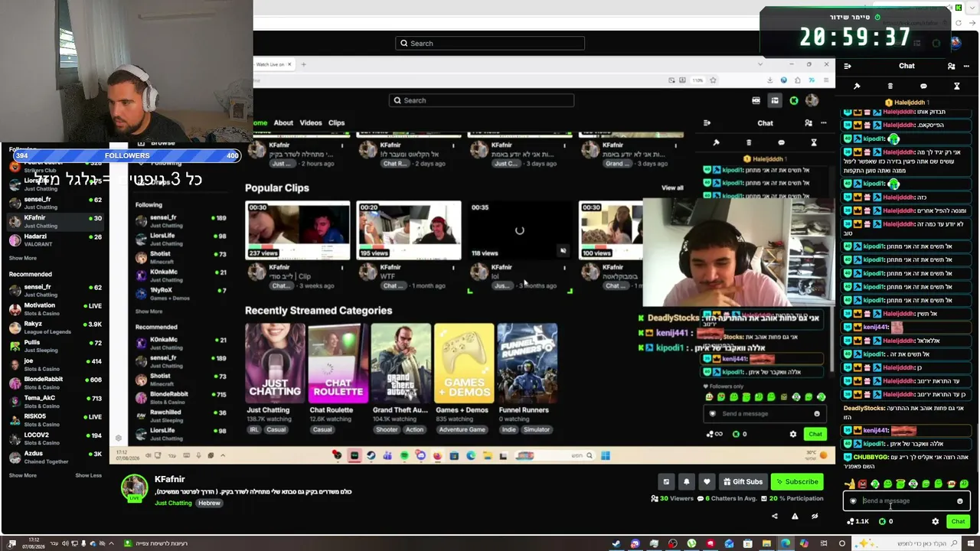The width and height of the screenshot is (980, 551).
Task: Open the Videos tab on channel page
Action: (x=311, y=122)
